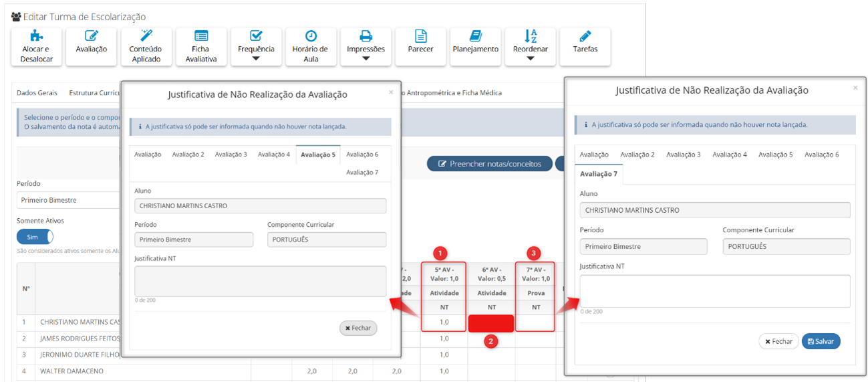
Task: Select Avaliação 6 tab in right dialog
Action: pos(821,155)
